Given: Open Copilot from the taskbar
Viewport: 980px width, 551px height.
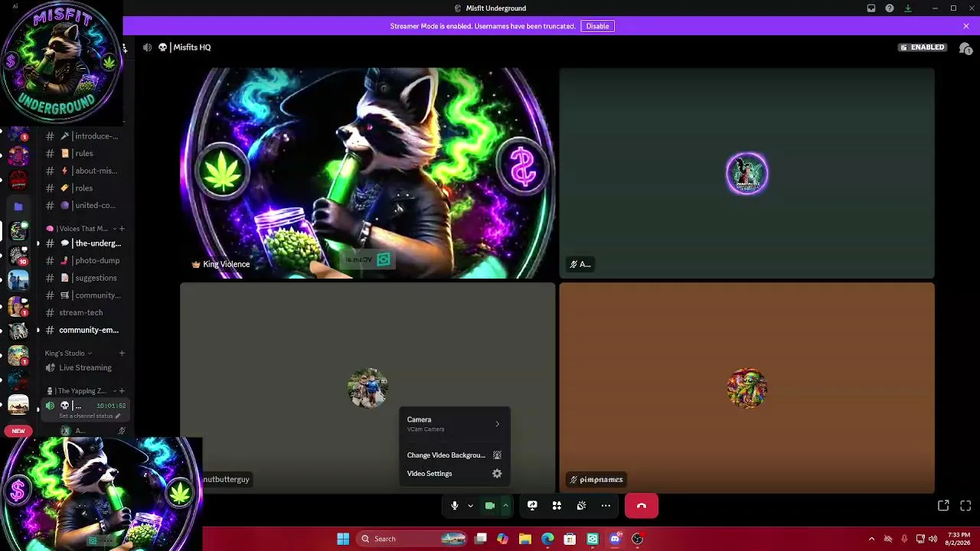Looking at the screenshot, I should point(502,539).
